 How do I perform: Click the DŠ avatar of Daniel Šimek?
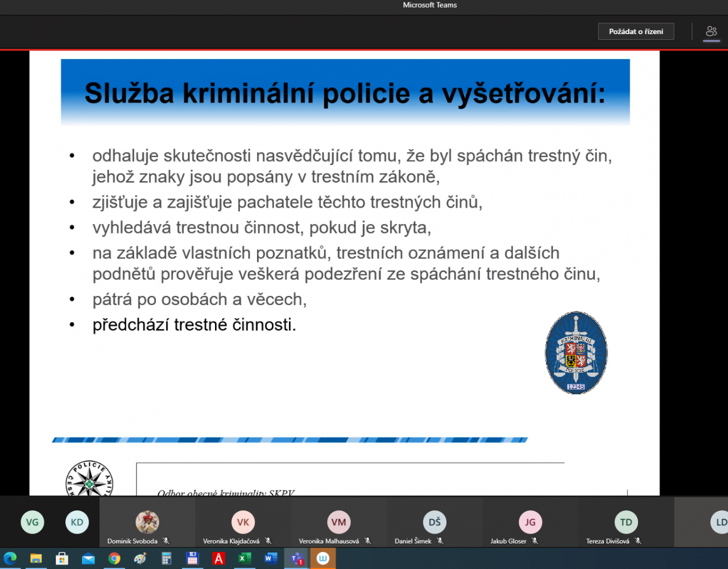tap(435, 522)
